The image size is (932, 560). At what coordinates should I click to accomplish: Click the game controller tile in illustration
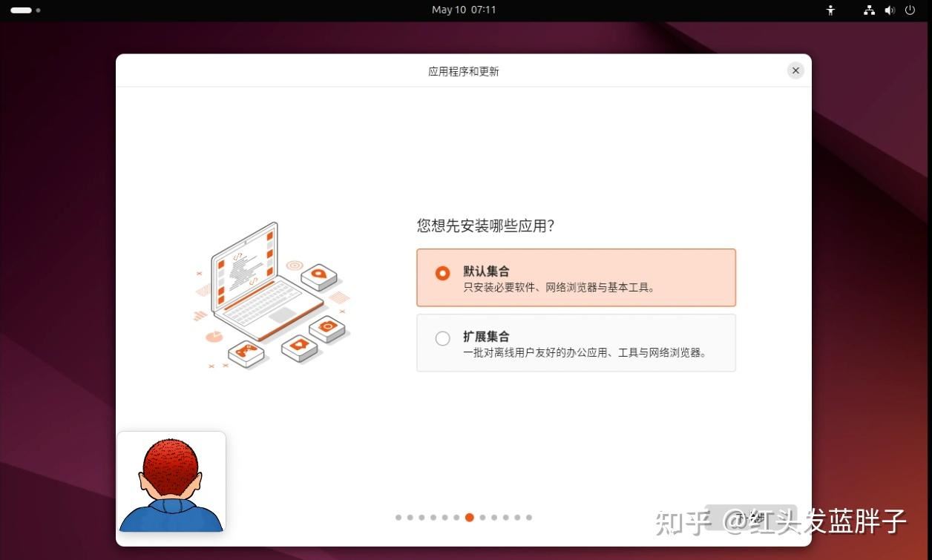click(x=246, y=352)
